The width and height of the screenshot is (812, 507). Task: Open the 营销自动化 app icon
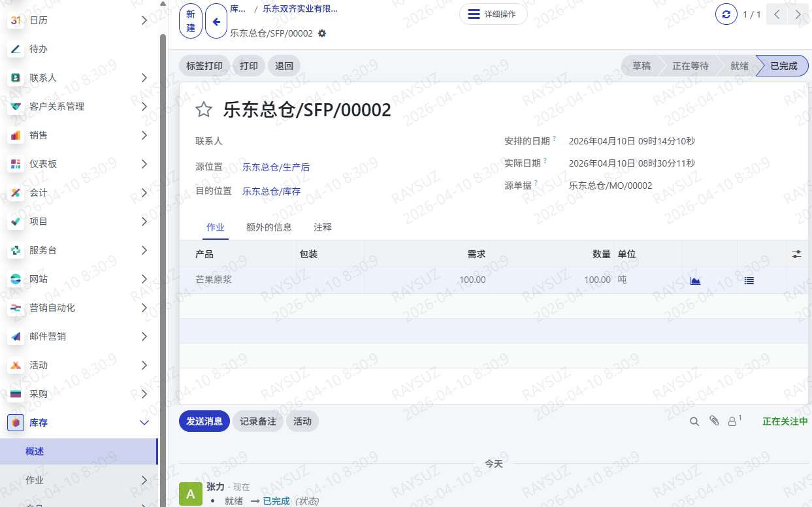[16, 308]
